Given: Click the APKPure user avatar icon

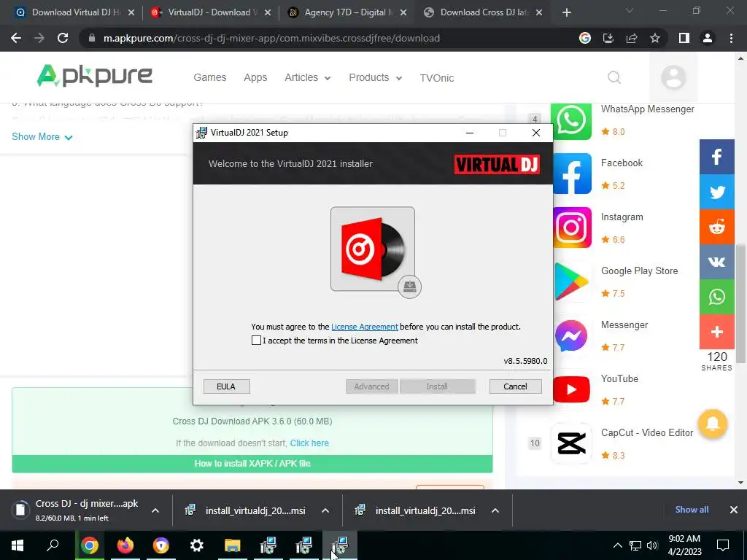Looking at the screenshot, I should point(673,77).
